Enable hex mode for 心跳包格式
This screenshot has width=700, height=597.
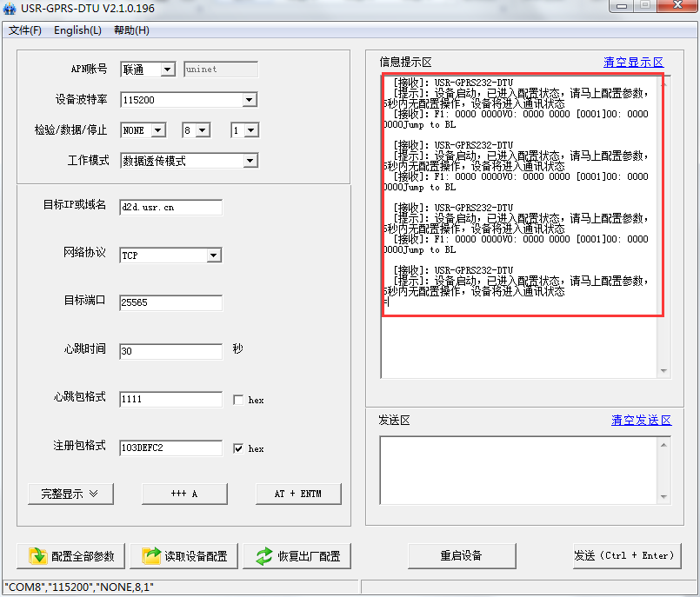click(238, 399)
